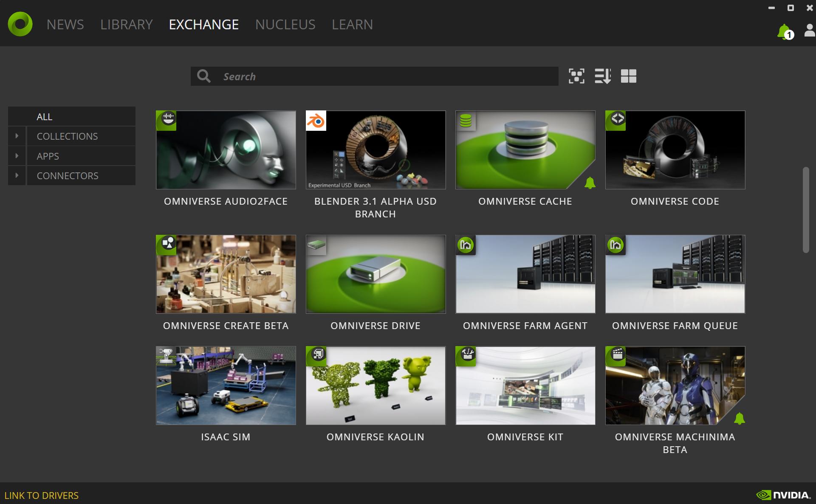Click the Blender logo badge icon
This screenshot has width=816, height=504.
click(x=316, y=121)
